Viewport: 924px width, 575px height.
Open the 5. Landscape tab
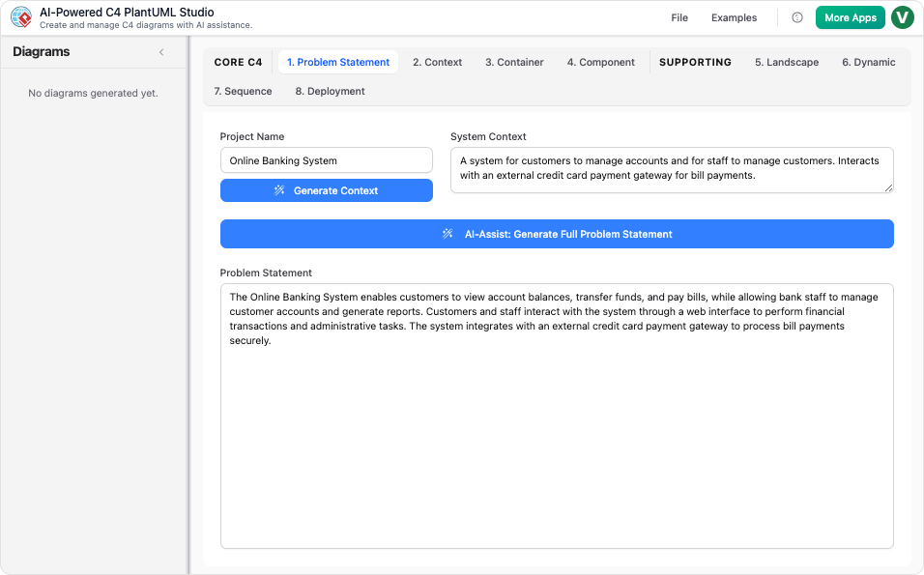click(x=787, y=61)
